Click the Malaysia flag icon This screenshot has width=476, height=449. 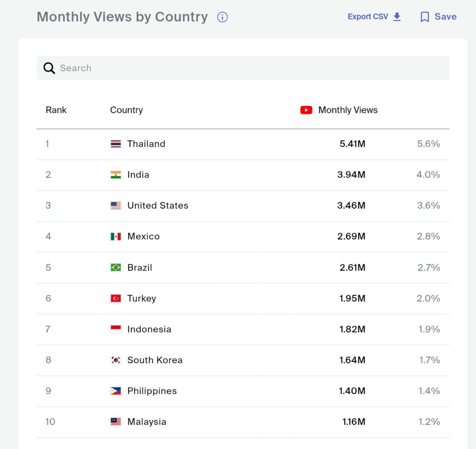(x=116, y=422)
